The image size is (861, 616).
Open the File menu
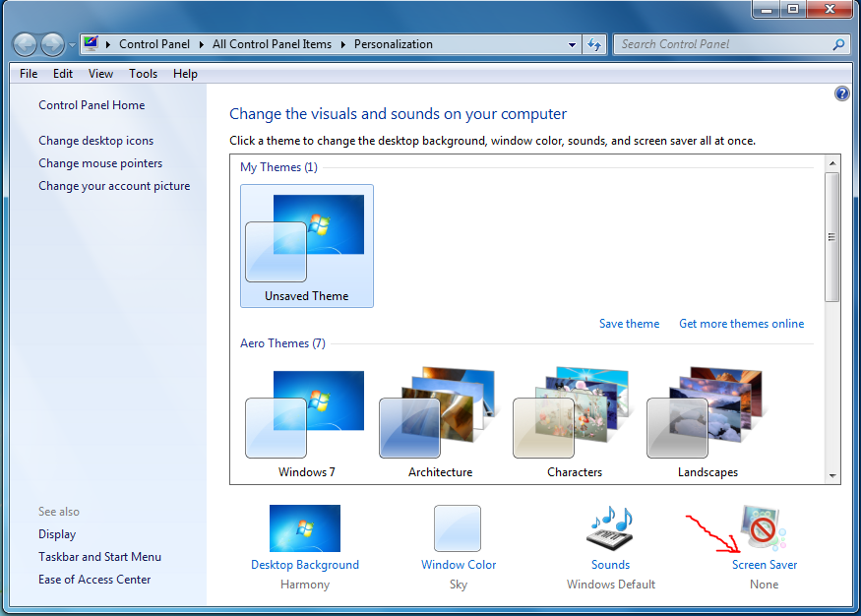click(29, 74)
